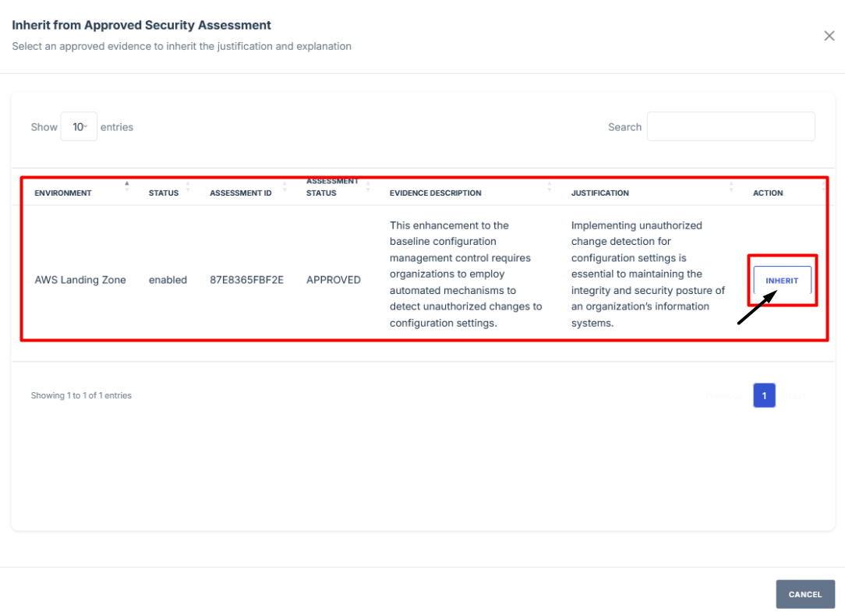Sort by Evidence Description sort icon
The image size is (845, 616).
tap(550, 187)
